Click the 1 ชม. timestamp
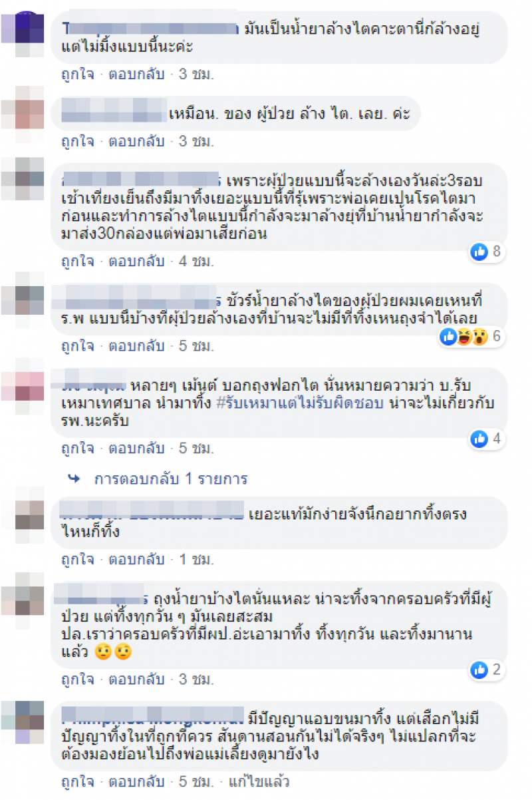This screenshot has height=800, width=532. coord(196,559)
